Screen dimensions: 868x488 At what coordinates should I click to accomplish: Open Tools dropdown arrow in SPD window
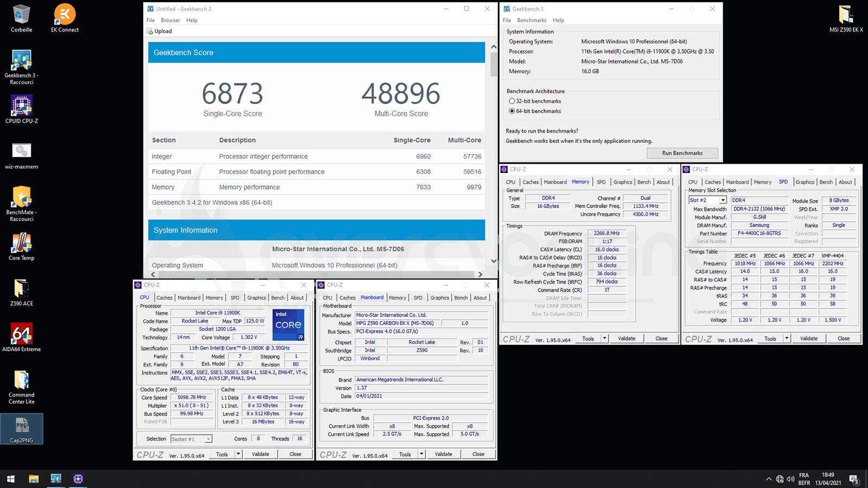pos(787,338)
